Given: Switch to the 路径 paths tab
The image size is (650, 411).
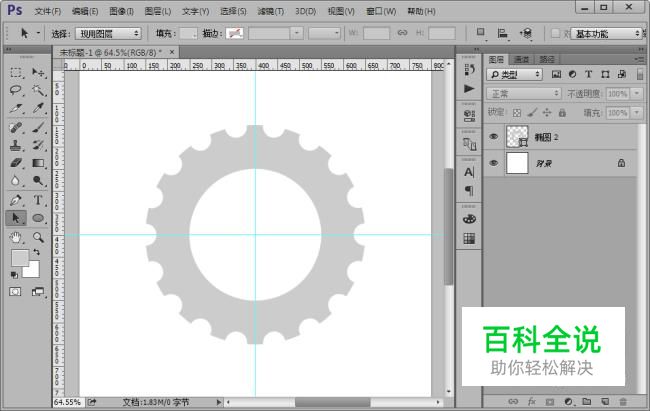Looking at the screenshot, I should (547, 60).
